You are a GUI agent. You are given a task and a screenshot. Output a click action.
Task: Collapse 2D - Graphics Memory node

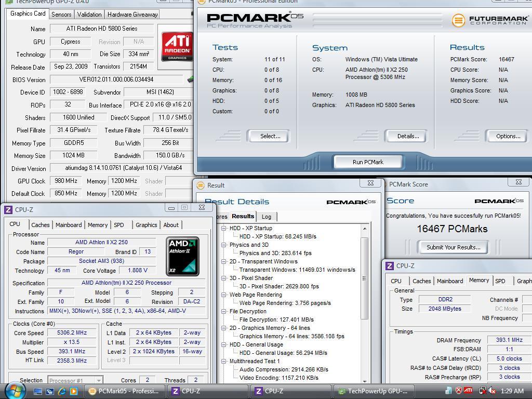pos(224,328)
